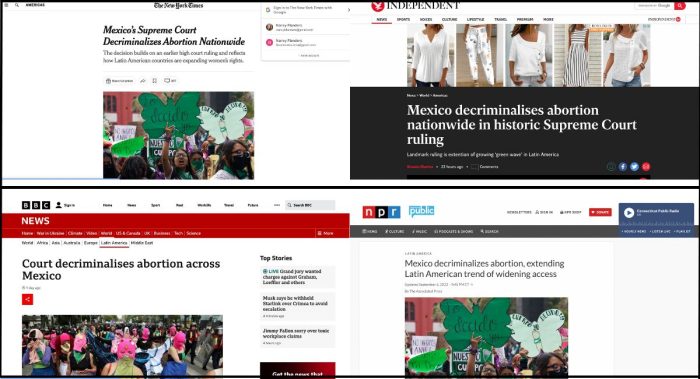Click the red search button on Independent page
The height and width of the screenshot is (379, 700).
point(679,5)
